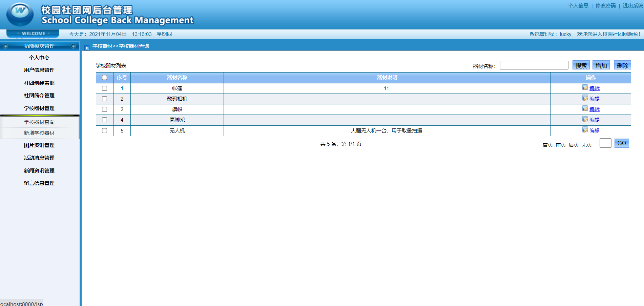Click the 搜索 search button
The width and height of the screenshot is (644, 306).
(581, 65)
